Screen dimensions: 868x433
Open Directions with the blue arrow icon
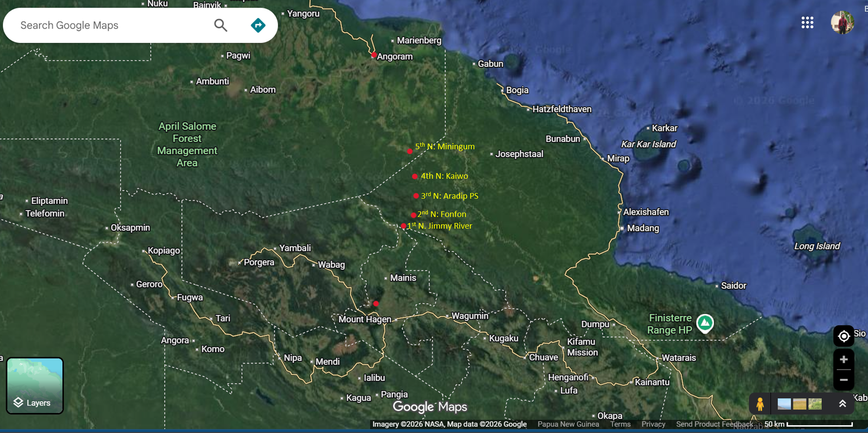258,25
